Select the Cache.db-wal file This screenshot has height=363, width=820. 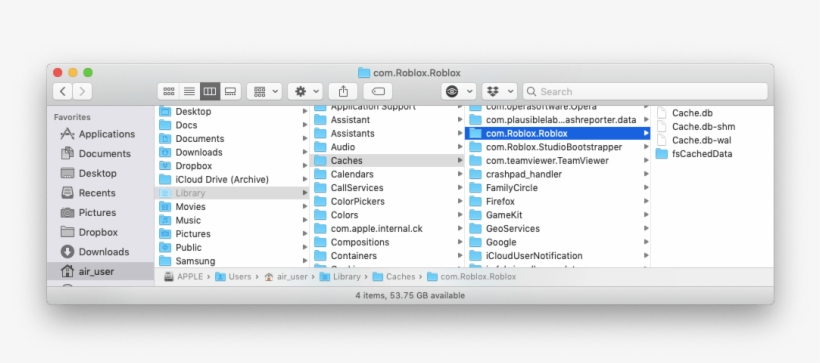coord(713,140)
